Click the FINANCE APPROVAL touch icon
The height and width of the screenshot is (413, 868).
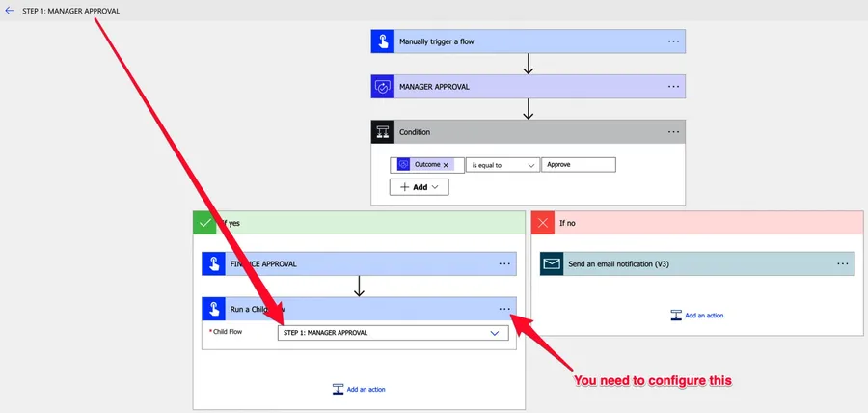click(x=213, y=264)
